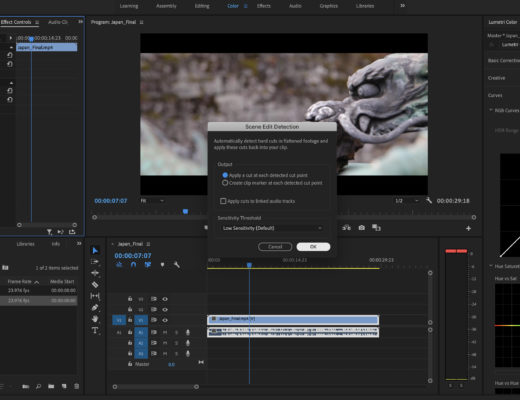The width and height of the screenshot is (520, 400).
Task: Switch to Effects workspace
Action: click(264, 6)
